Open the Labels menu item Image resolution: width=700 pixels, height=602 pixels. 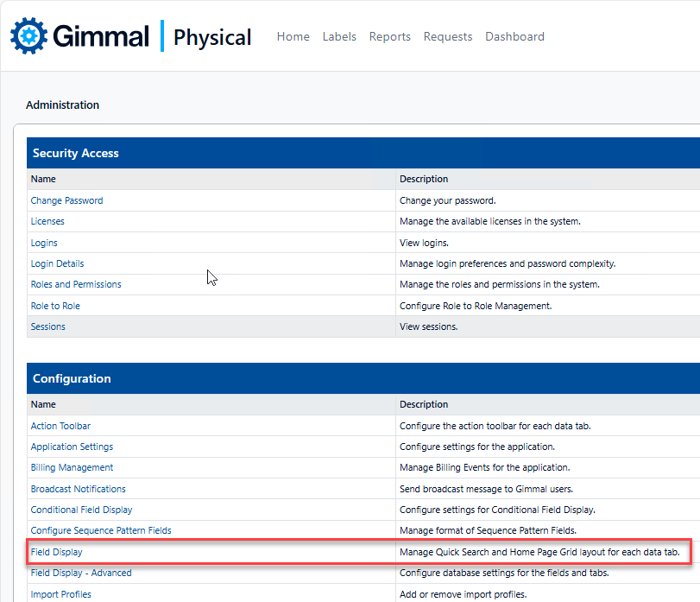pos(339,36)
